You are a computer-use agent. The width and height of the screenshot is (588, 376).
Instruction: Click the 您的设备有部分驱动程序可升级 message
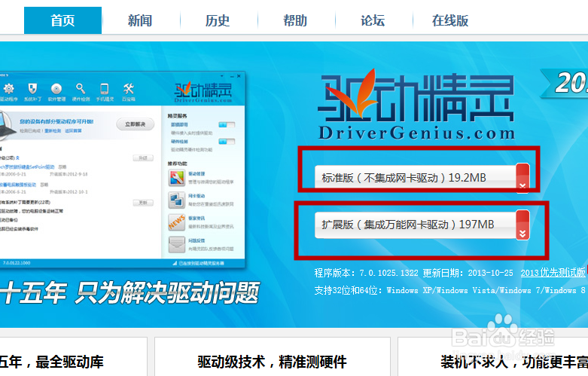pos(56,122)
